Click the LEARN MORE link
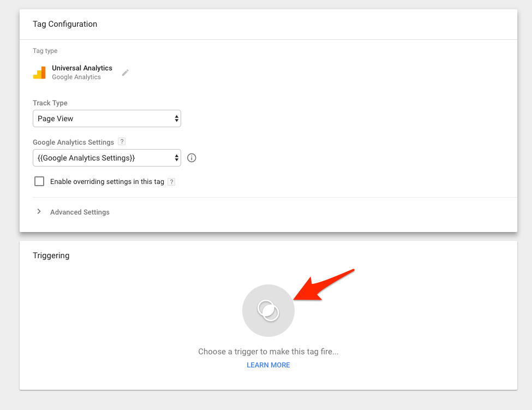 (x=268, y=365)
